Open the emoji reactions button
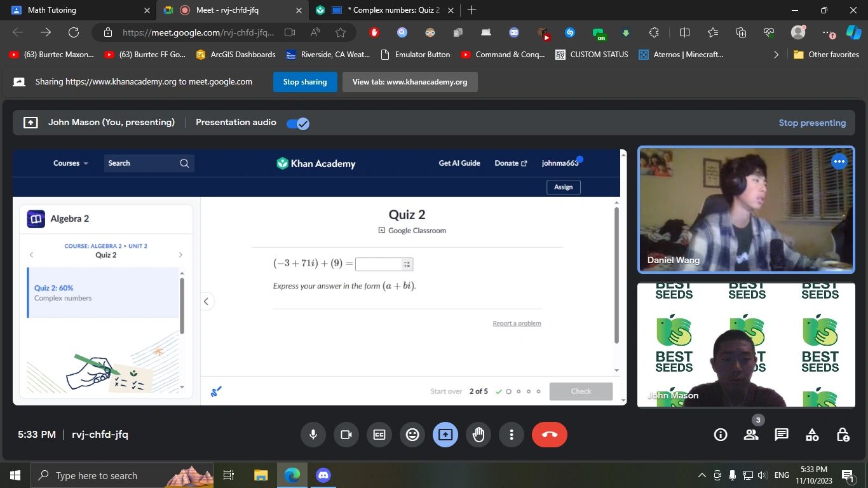 (412, 435)
